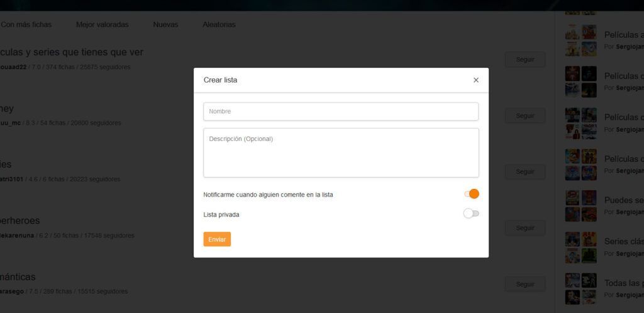Close the Crear lista dialog
Screen dimensions: 644x313
click(x=475, y=80)
